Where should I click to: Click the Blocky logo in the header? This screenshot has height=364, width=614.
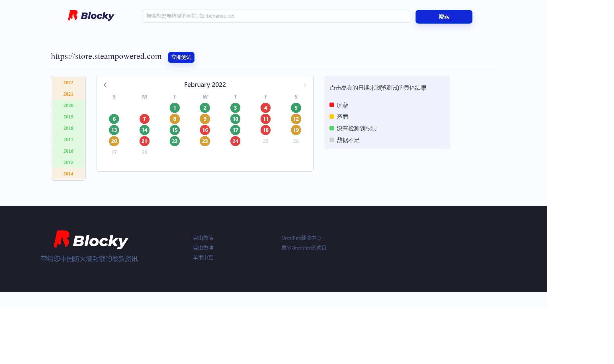click(91, 16)
